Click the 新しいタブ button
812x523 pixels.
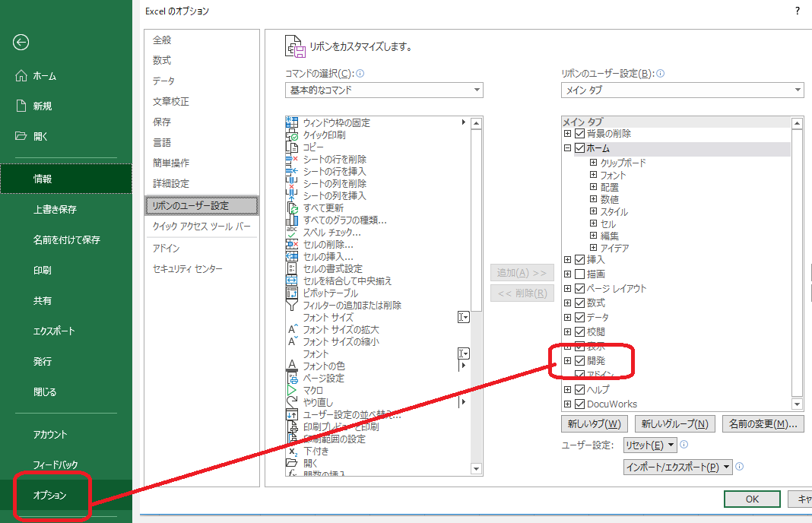pyautogui.click(x=594, y=424)
